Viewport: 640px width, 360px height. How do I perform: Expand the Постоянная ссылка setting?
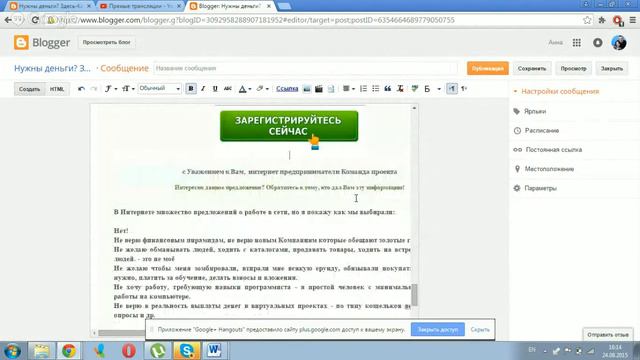pos(553,150)
